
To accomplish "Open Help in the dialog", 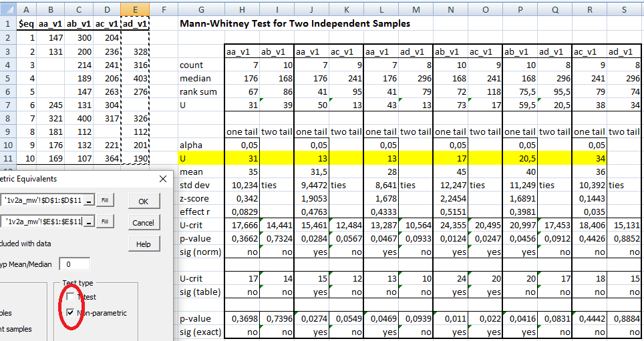I will point(144,244).
